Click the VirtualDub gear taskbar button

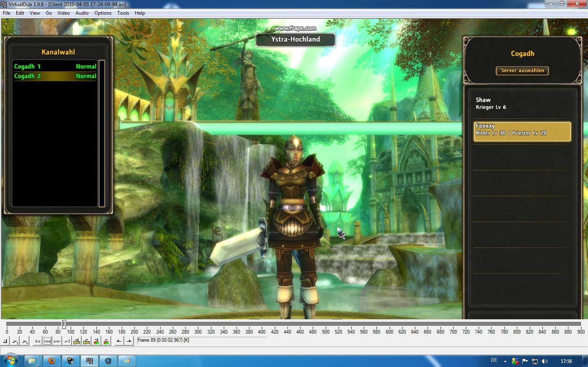[x=89, y=361]
